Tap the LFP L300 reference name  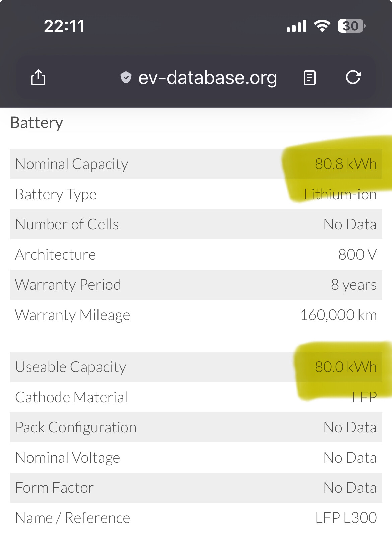pyautogui.click(x=346, y=518)
